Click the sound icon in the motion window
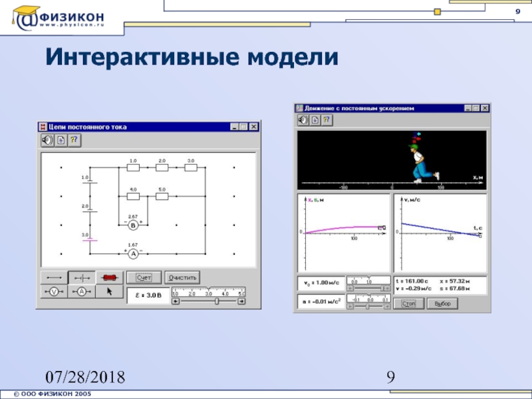 click(303, 120)
